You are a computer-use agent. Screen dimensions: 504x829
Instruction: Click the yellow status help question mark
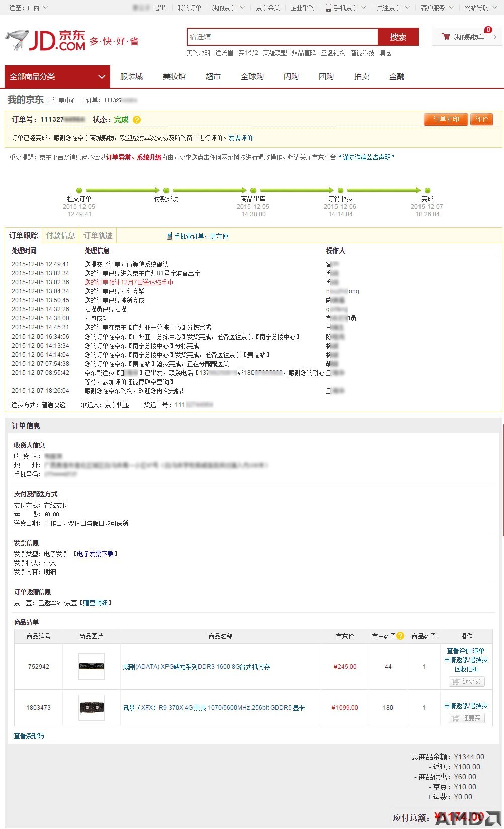[137, 120]
